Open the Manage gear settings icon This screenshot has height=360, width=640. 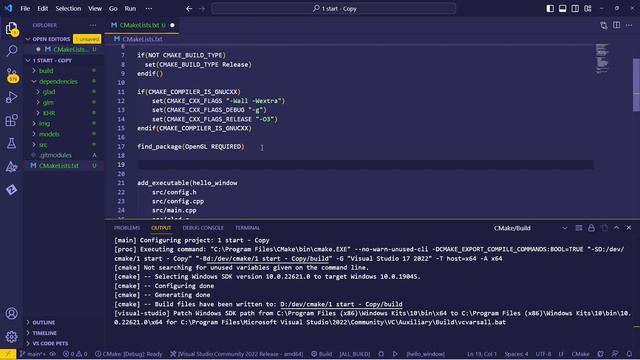coord(11,336)
